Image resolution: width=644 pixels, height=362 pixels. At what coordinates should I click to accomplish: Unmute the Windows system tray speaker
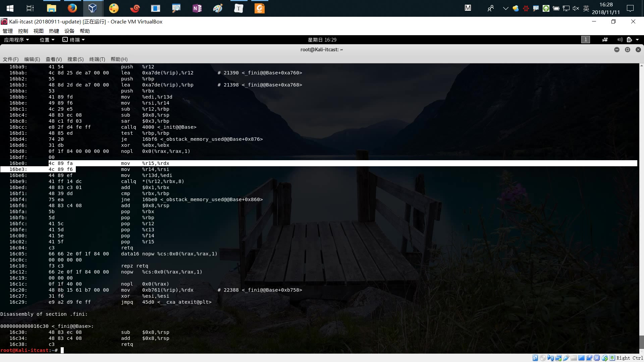tap(576, 8)
